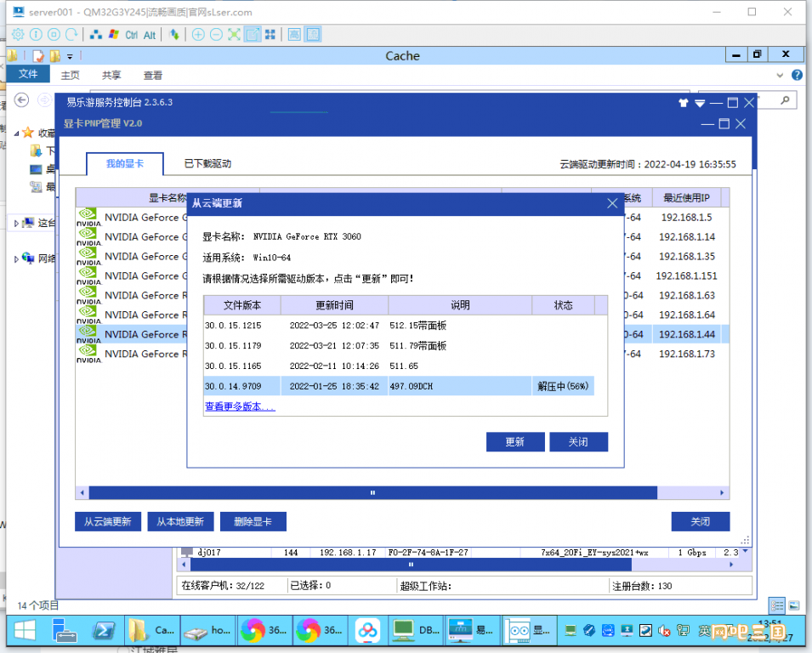Open 共享 ribbon tab in Cache window
This screenshot has width=812, height=653.
[x=111, y=76]
